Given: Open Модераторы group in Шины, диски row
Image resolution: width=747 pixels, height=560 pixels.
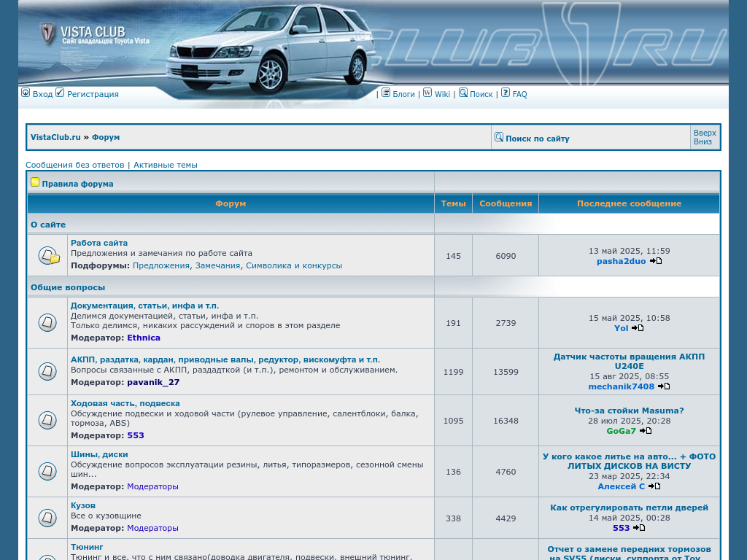Looking at the screenshot, I should click(153, 486).
